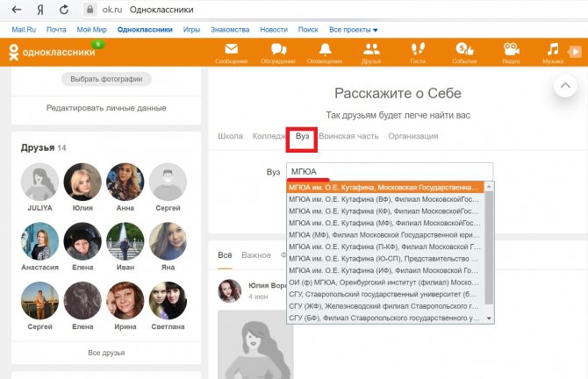Screen dimensions: 588x379
Task: Select СГУ, Ставропольский государственный университет option
Action: click(385, 294)
